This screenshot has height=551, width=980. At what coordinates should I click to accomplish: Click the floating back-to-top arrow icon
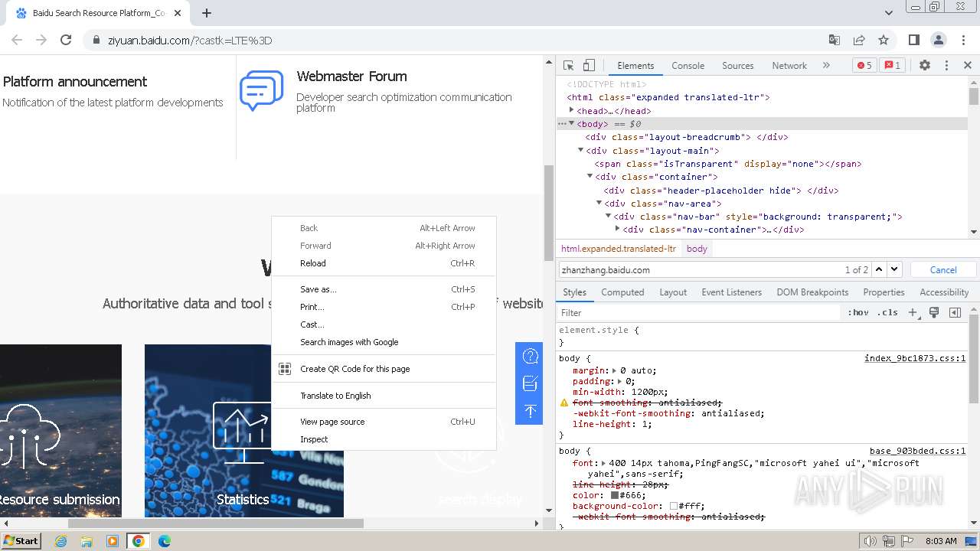[x=530, y=411]
